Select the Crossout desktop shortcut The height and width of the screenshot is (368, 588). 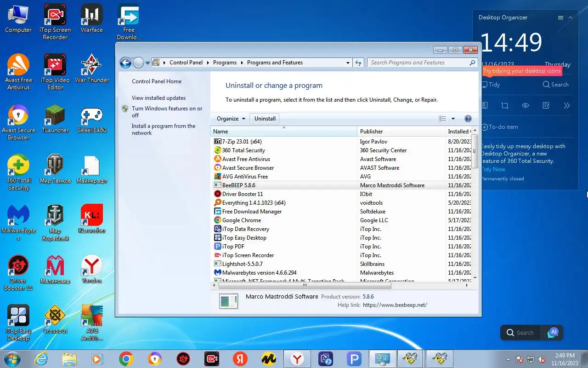55,319
